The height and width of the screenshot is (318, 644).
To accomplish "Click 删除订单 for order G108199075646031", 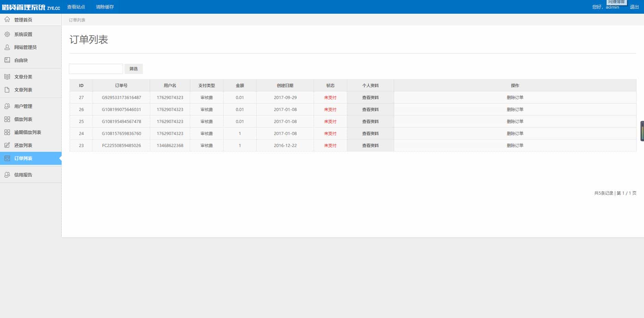I will click(x=515, y=110).
